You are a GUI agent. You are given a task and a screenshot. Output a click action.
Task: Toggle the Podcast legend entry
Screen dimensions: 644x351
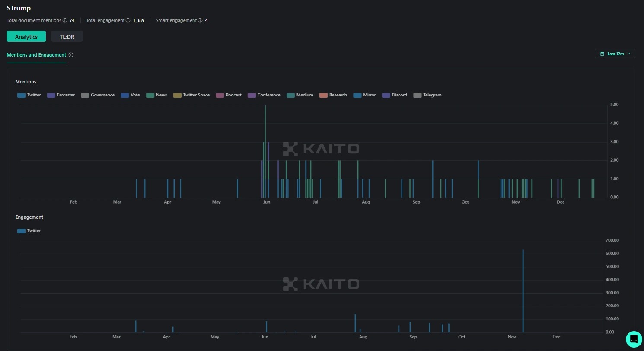pos(229,95)
